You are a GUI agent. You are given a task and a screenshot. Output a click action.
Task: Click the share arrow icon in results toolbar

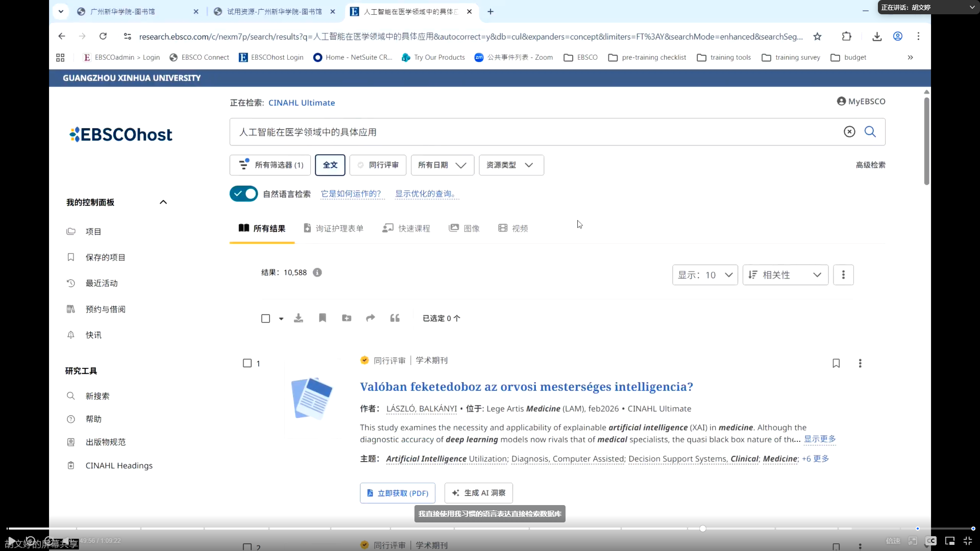pos(371,318)
